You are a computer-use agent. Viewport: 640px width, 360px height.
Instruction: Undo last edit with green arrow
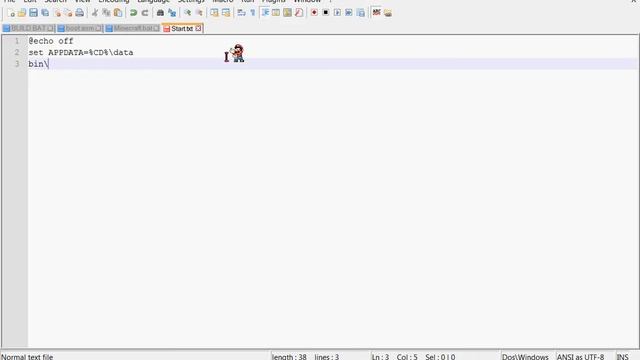(x=133, y=13)
